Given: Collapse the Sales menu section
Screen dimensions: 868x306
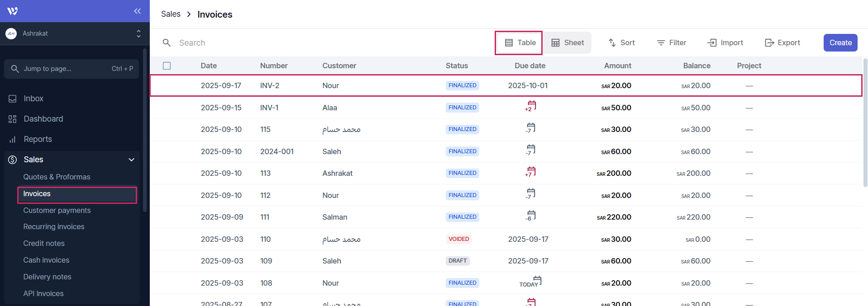Looking at the screenshot, I should pyautogui.click(x=131, y=160).
